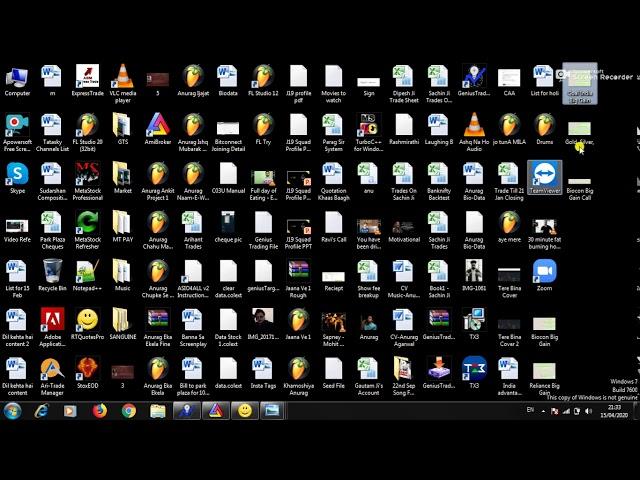Launch Internet Explorer from the taskbar

coord(42,411)
